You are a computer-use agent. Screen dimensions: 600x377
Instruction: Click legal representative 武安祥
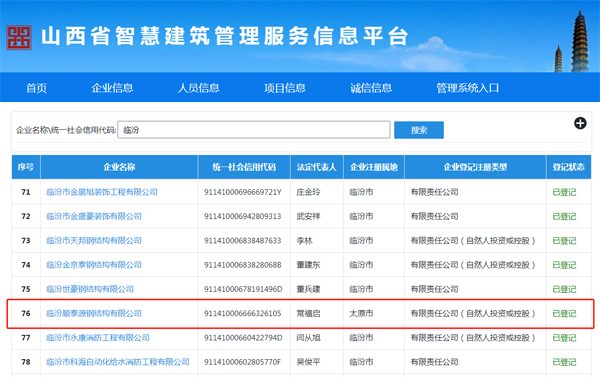pyautogui.click(x=308, y=216)
